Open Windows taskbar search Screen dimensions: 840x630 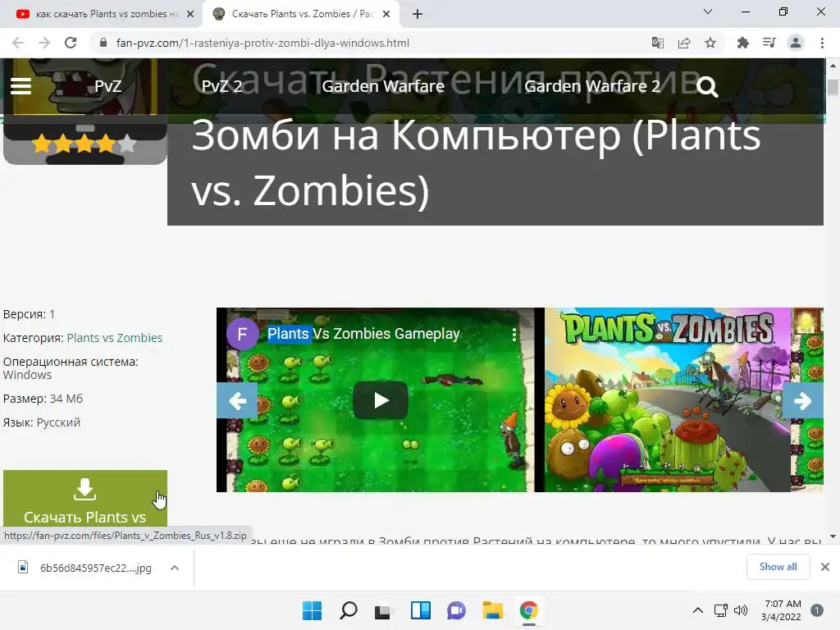click(348, 610)
